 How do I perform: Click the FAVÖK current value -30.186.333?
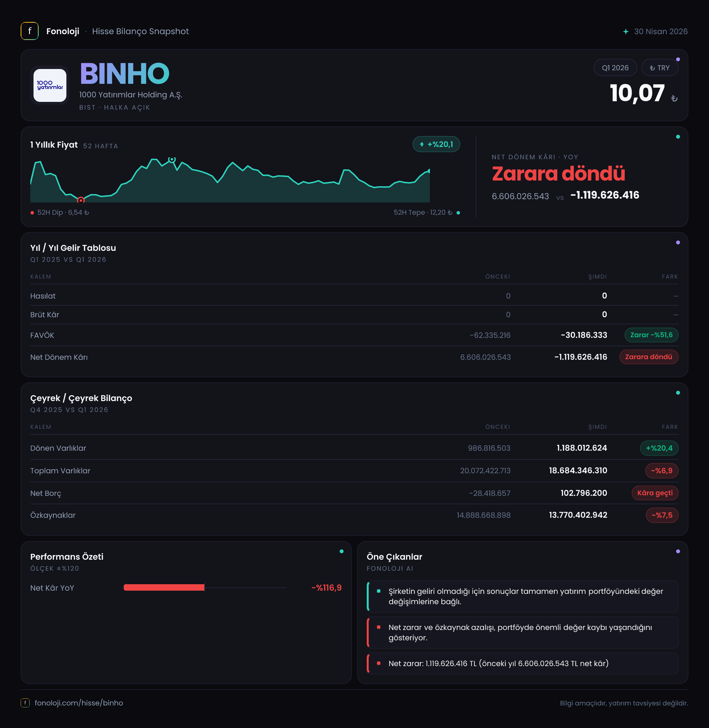[584, 335]
